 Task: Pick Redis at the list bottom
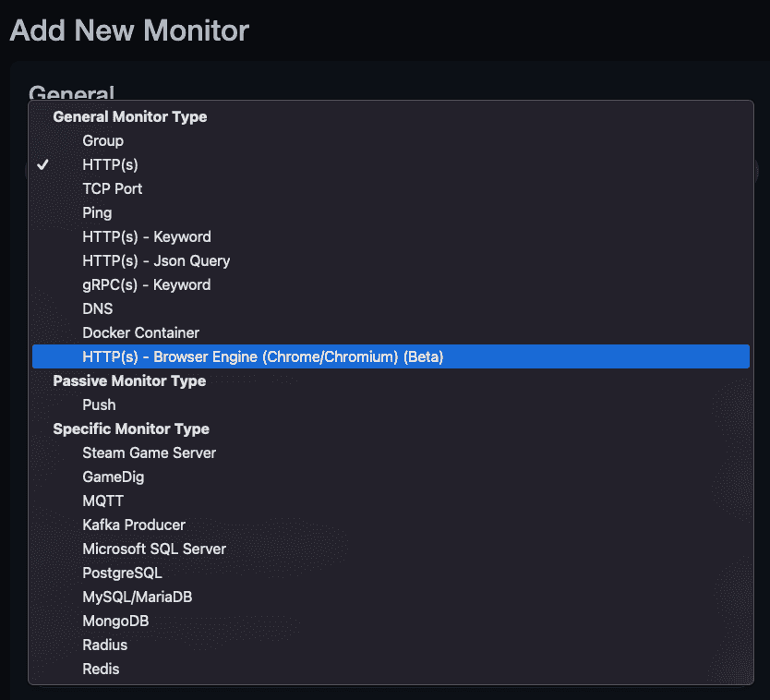(101, 669)
